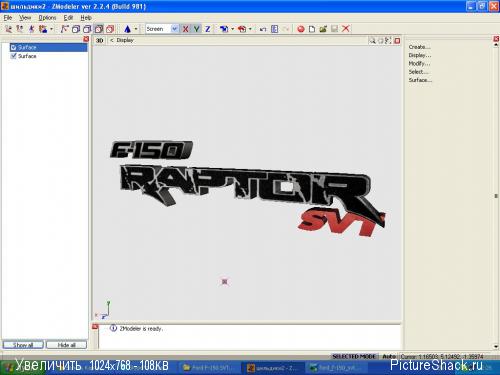500x375 pixels.
Task: Click the greyed save disk icon
Action: (334, 29)
